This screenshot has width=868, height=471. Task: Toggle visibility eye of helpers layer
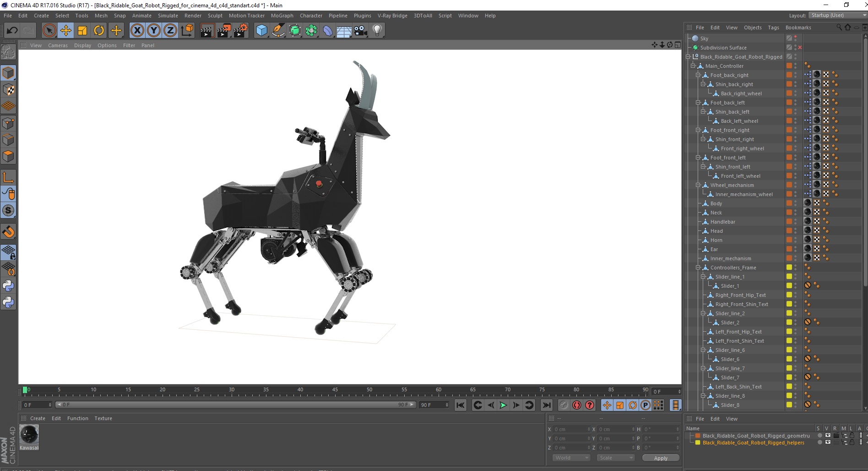[x=828, y=442]
